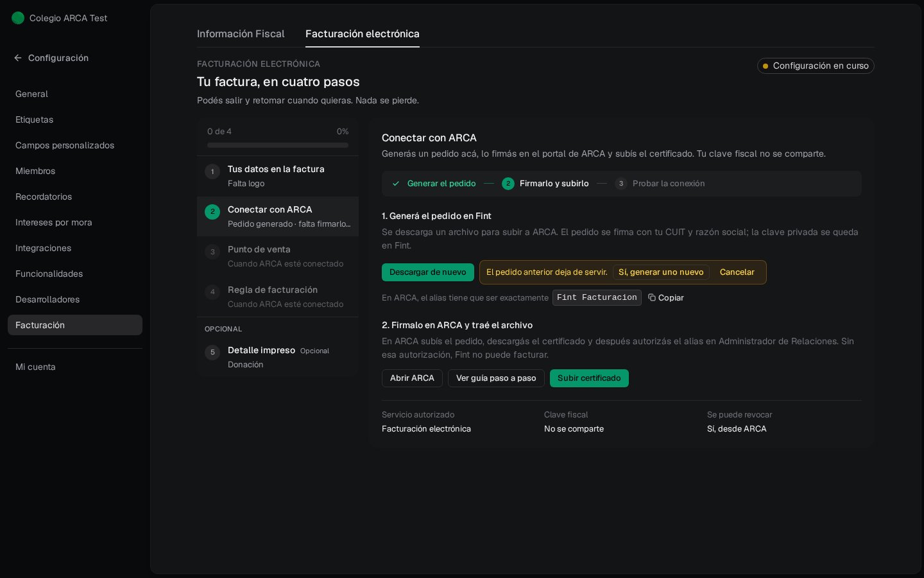The height and width of the screenshot is (578, 924).
Task: Click the green 2 badge beside Firmarlo y subirlo
Action: (x=508, y=184)
